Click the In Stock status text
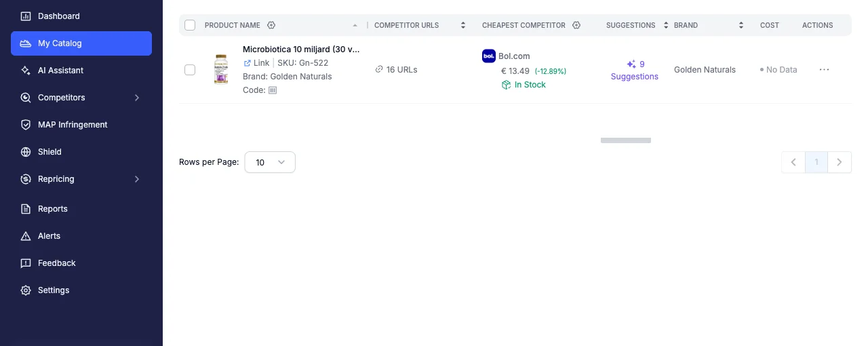The image size is (868, 346). (x=530, y=85)
